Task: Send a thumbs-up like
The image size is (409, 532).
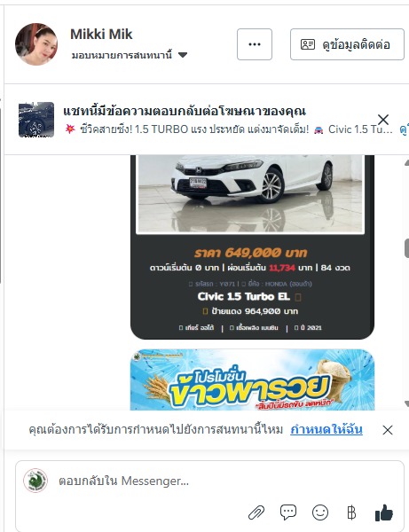Action: coord(384,512)
